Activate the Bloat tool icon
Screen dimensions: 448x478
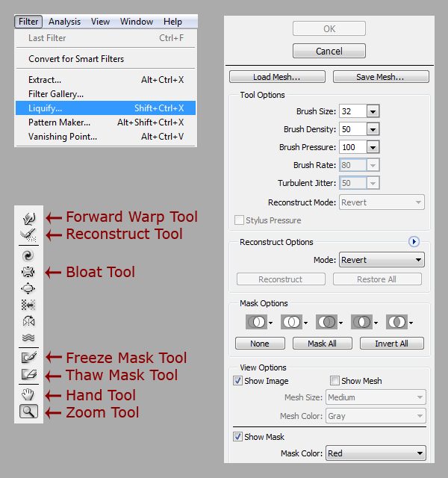(28, 288)
